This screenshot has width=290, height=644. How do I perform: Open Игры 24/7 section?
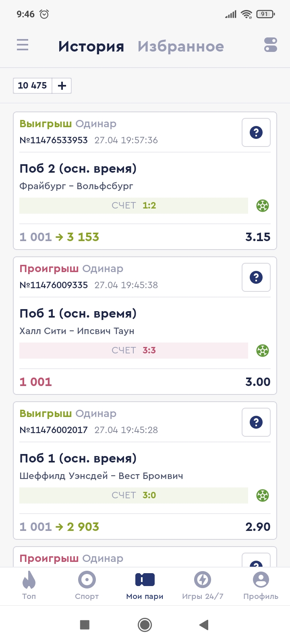pyautogui.click(x=203, y=586)
